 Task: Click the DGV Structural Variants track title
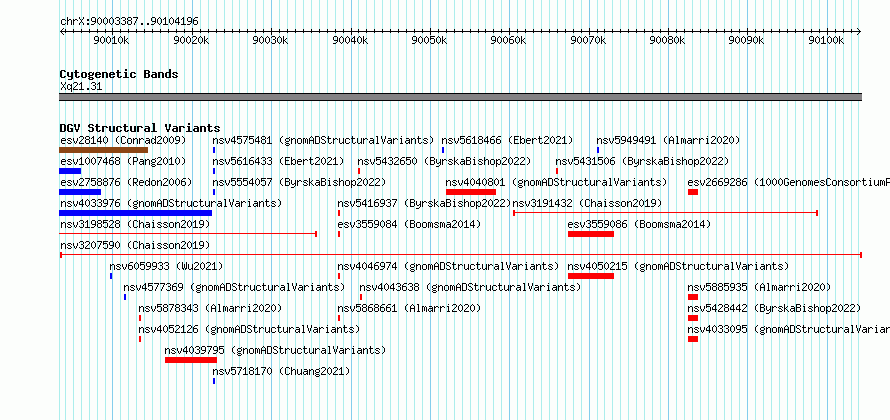(140, 128)
